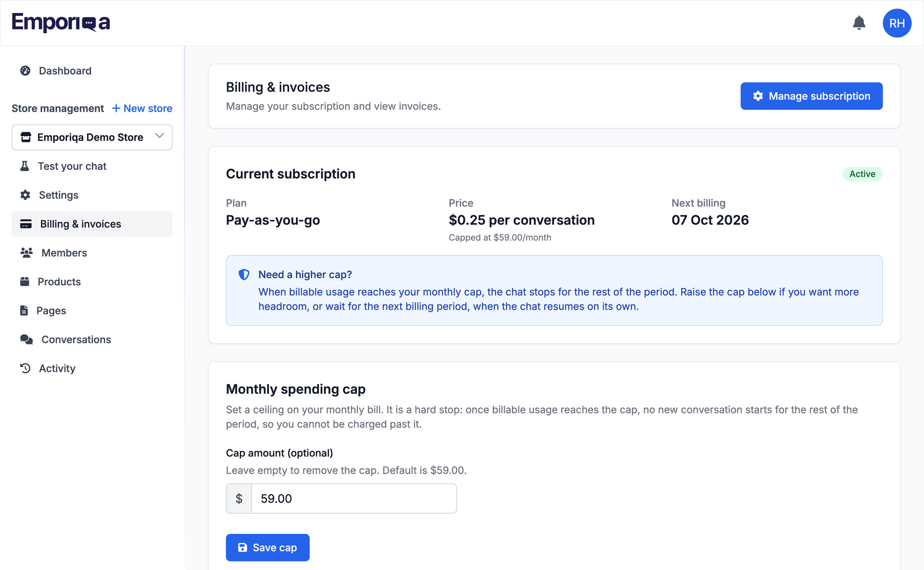This screenshot has width=924, height=570.
Task: Click the Store management label
Action: point(58,108)
